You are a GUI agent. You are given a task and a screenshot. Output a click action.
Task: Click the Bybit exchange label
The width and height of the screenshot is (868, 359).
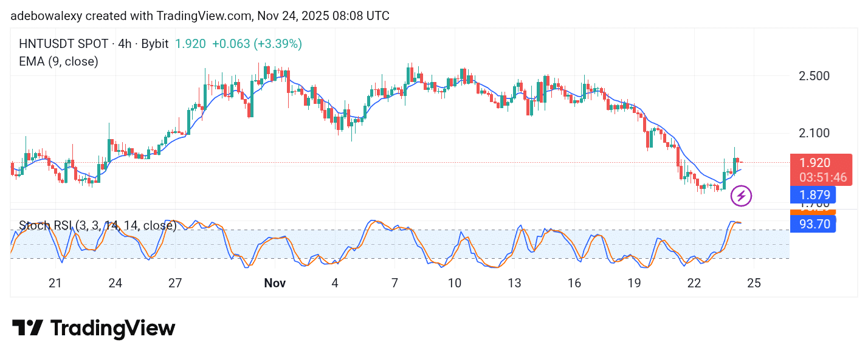[x=156, y=44]
